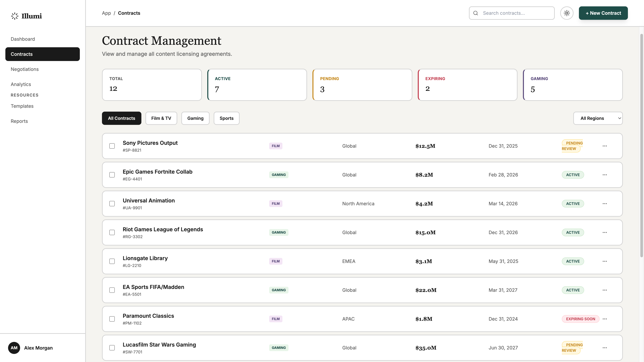Open row actions for Lionsgate Library

[x=604, y=261]
